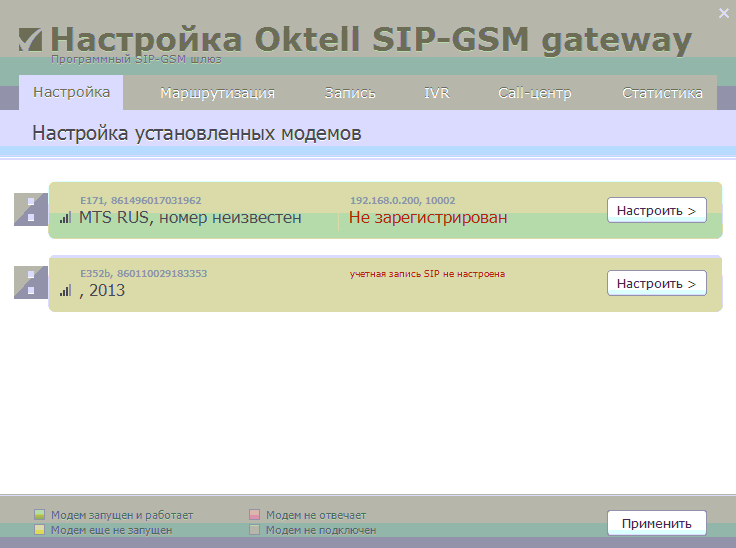Switch to the Маршрутизация tab
This screenshot has width=736, height=548.
tap(217, 93)
